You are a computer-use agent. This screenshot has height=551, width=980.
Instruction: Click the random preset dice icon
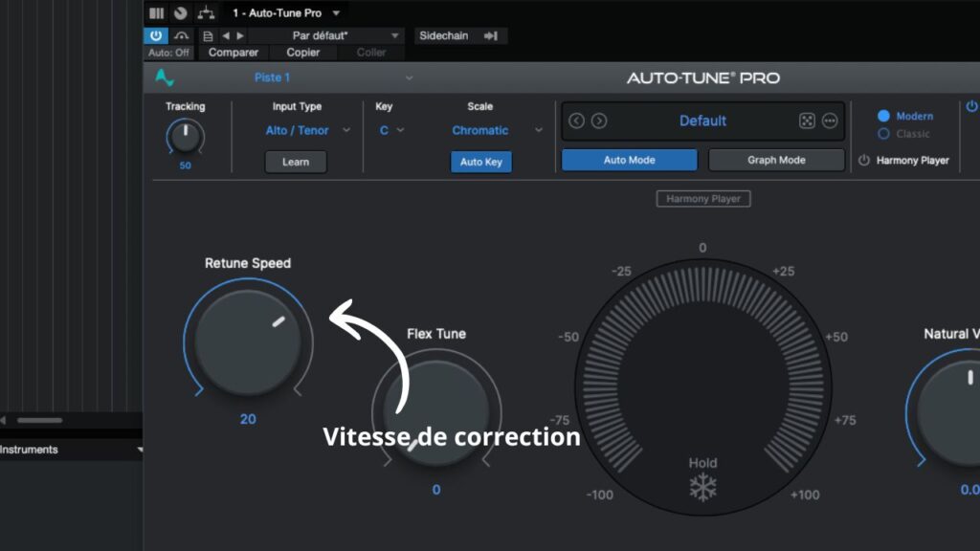(x=807, y=121)
